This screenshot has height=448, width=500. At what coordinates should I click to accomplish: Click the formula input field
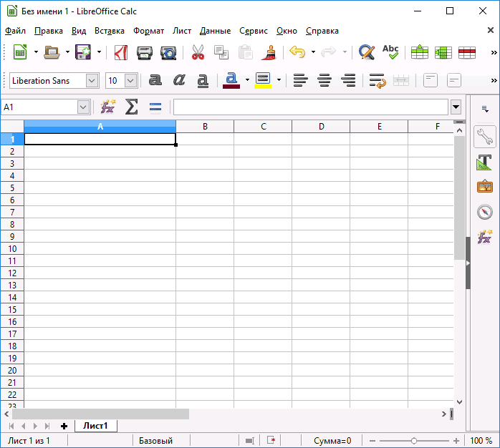(x=311, y=107)
